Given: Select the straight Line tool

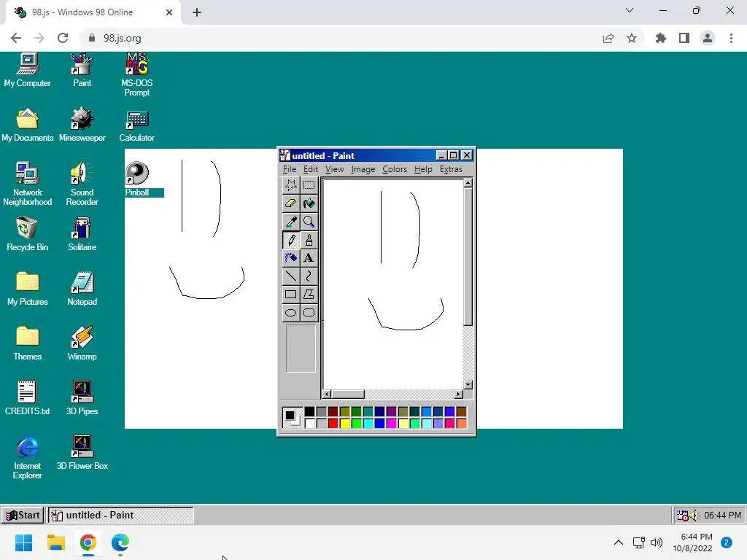Looking at the screenshot, I should click(290, 276).
